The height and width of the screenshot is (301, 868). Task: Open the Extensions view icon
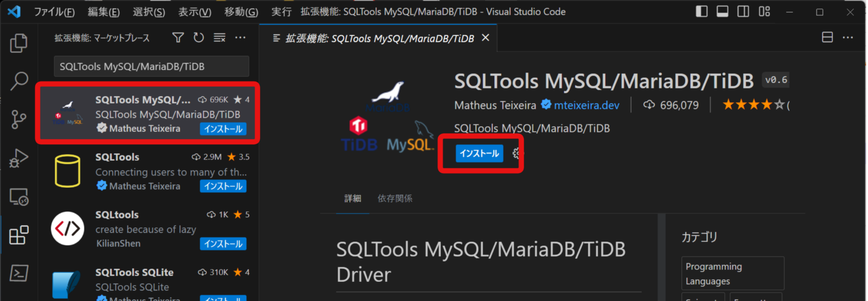[x=19, y=235]
